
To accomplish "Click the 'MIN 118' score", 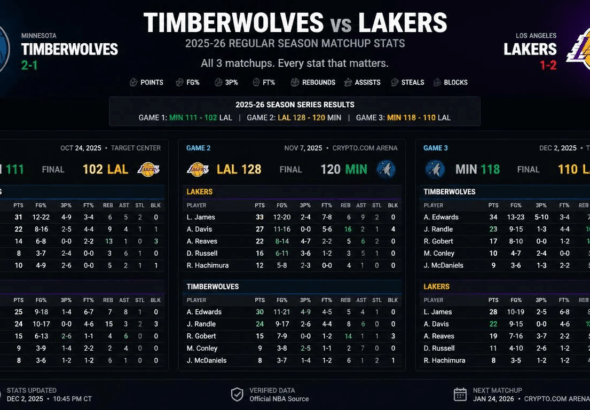I will [x=477, y=170].
